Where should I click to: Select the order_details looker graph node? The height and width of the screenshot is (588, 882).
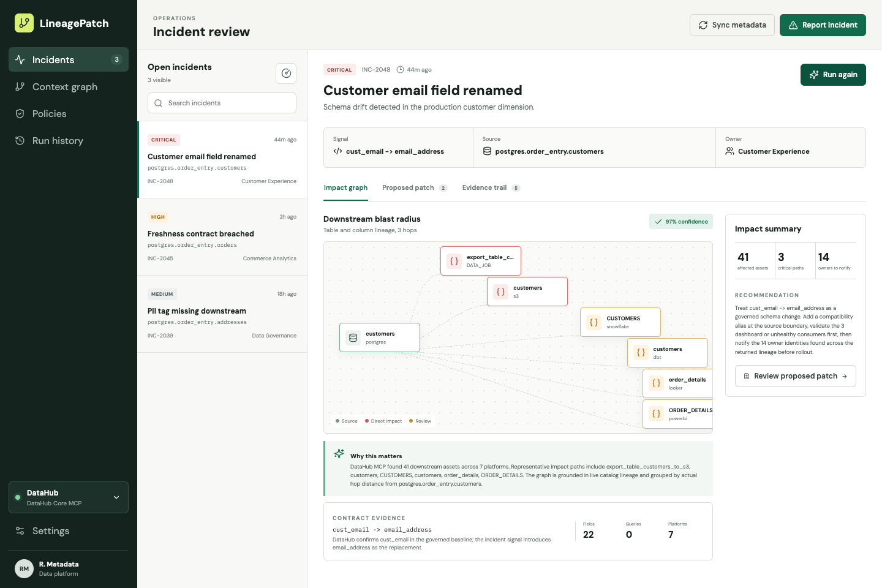pos(678,383)
